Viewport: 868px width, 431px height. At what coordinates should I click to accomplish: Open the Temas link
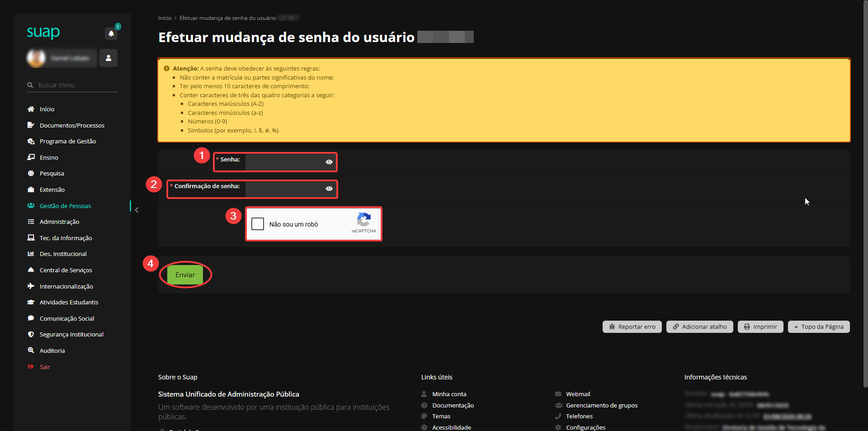(441, 416)
